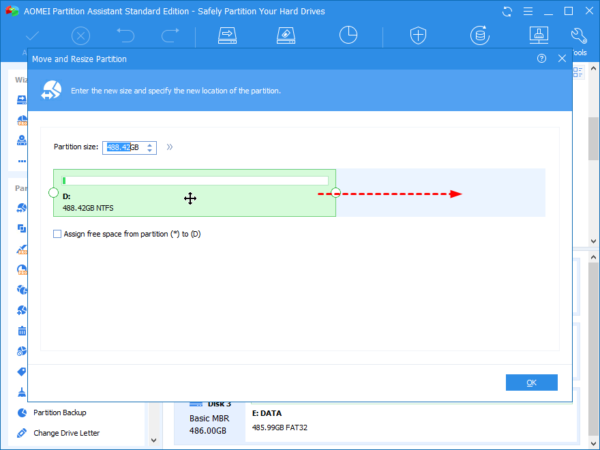Click sidebar scrollbar down arrow
The height and width of the screenshot is (450, 600).
154,440
